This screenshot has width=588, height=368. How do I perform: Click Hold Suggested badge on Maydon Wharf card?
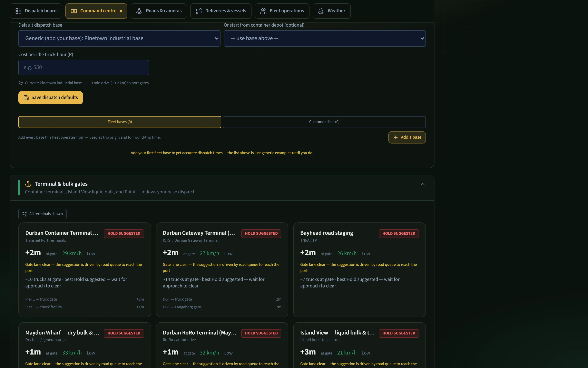click(124, 333)
